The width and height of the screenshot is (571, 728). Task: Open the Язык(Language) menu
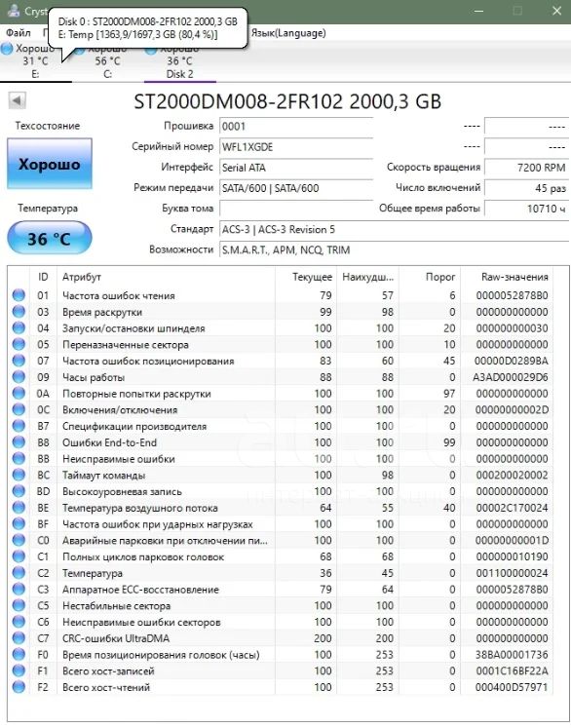288,33
